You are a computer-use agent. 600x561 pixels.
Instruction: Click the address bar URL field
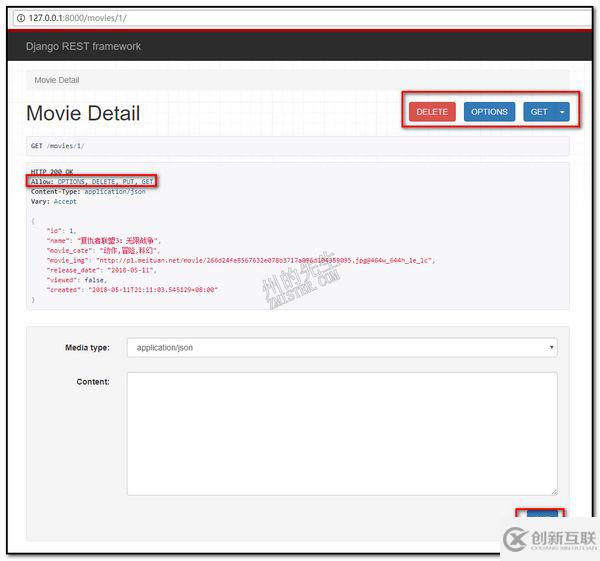[x=302, y=18]
